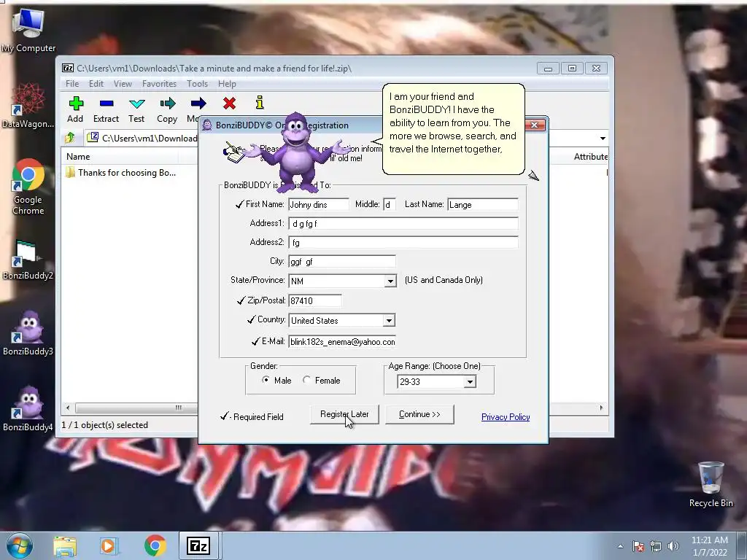Open the View menu in 7-Zip
The image size is (747, 560).
coord(123,84)
